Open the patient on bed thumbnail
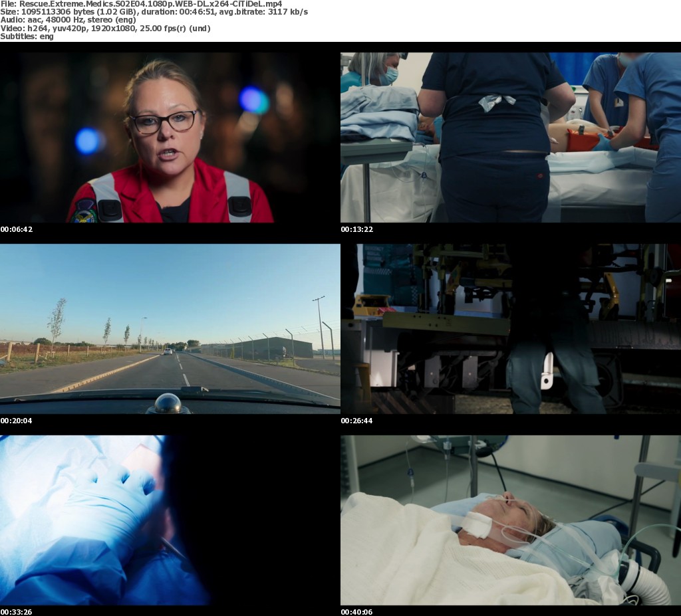The height and width of the screenshot is (616, 681). pos(511,520)
